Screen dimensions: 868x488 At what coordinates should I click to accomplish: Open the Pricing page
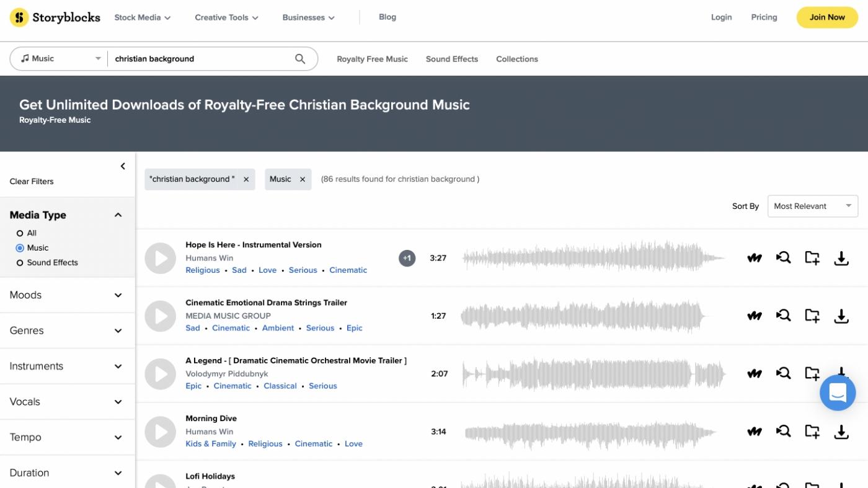764,17
